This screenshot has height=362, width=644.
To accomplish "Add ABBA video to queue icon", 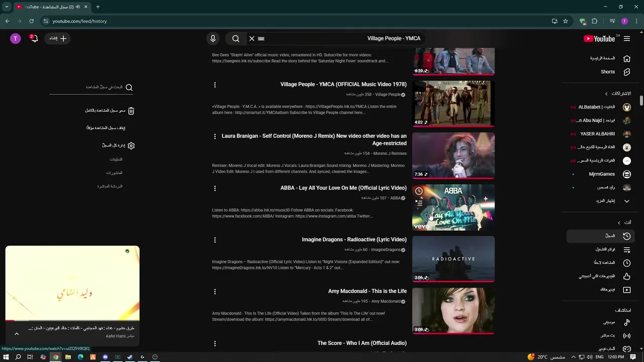I will (x=419, y=203).
